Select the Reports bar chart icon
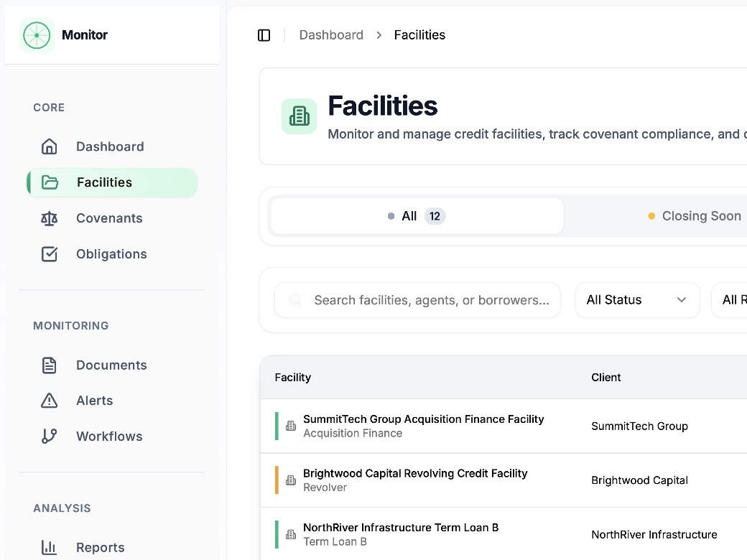The height and width of the screenshot is (560, 747). point(49,547)
